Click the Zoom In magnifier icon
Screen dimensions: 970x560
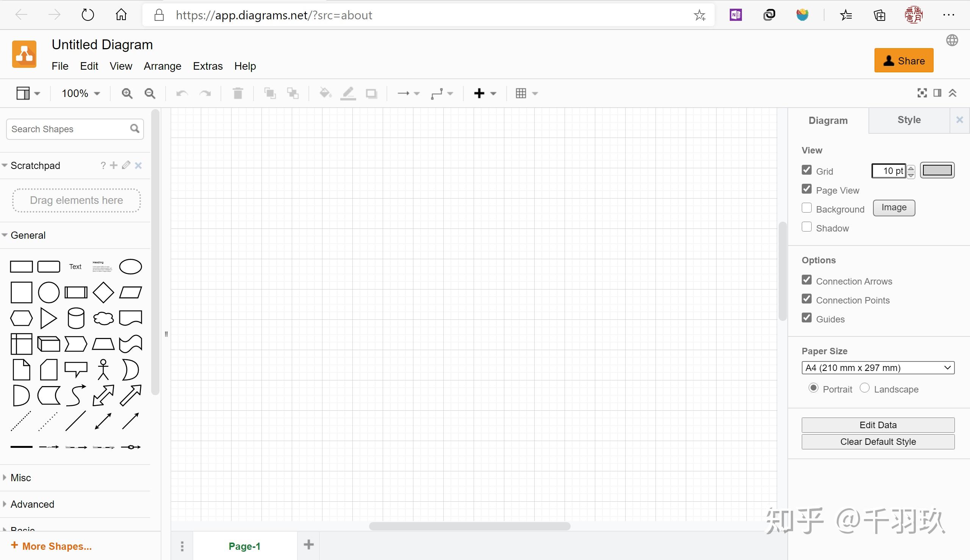click(127, 94)
